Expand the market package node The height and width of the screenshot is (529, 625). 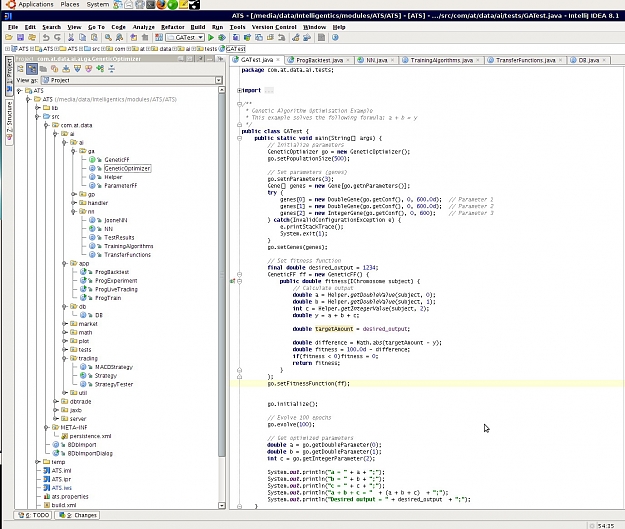[65, 324]
